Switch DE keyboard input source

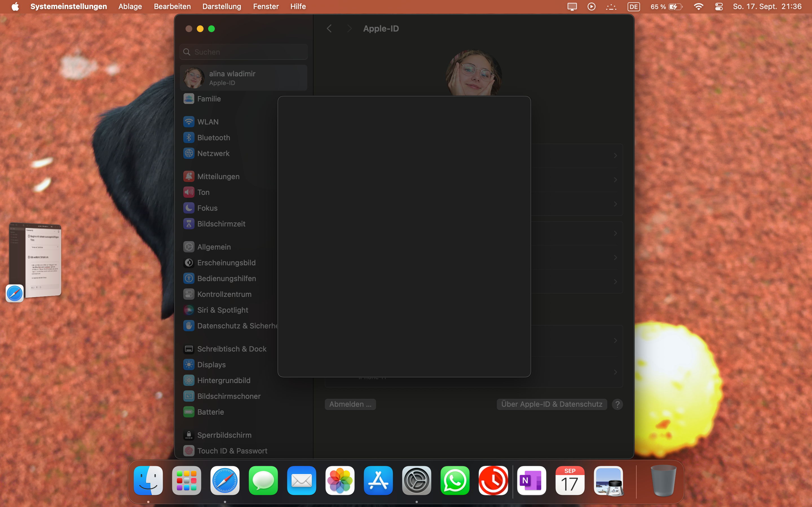tap(634, 6)
